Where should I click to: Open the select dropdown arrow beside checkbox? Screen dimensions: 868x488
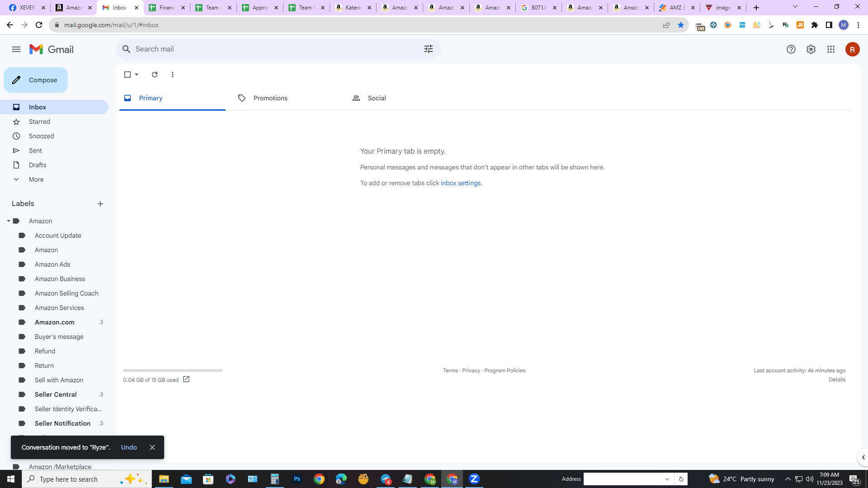(137, 75)
